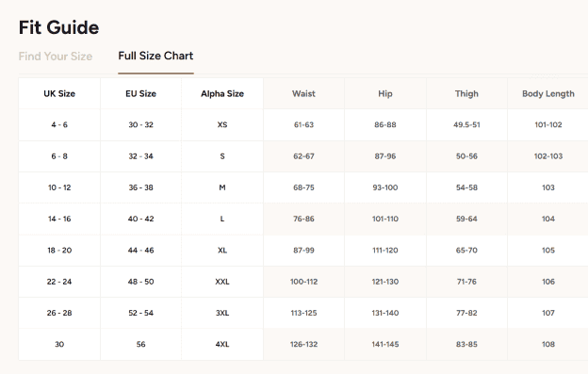Viewport: 588px width, 374px height.
Task: Click EU size 36 - 38
Action: coord(140,187)
